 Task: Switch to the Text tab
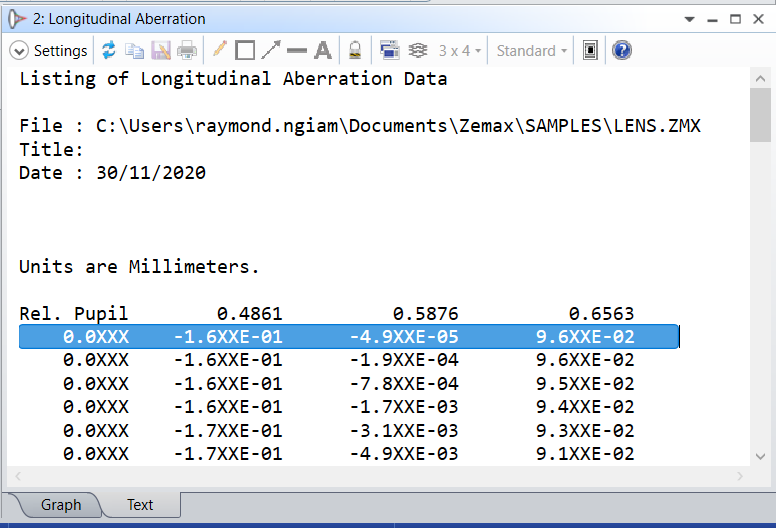[x=140, y=505]
